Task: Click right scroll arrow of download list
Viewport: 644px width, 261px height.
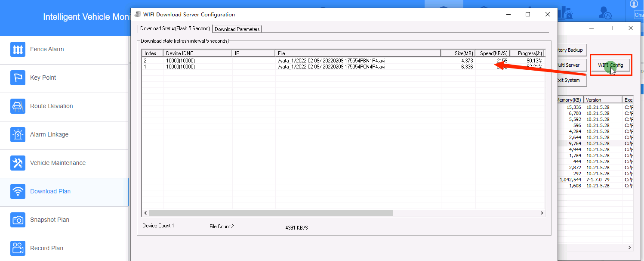Action: (x=542, y=213)
